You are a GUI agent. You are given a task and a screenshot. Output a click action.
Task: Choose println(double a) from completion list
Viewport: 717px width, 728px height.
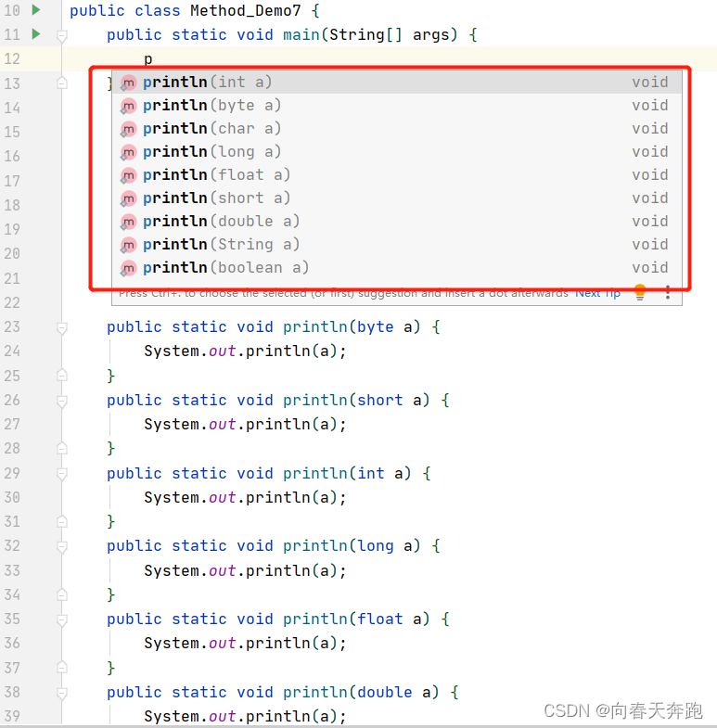coord(397,222)
